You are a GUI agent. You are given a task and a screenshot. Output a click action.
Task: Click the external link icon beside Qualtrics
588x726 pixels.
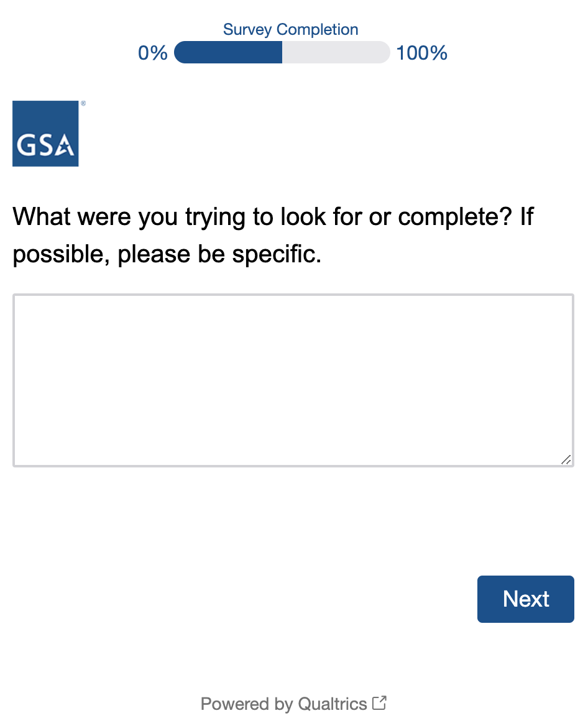coord(379,703)
